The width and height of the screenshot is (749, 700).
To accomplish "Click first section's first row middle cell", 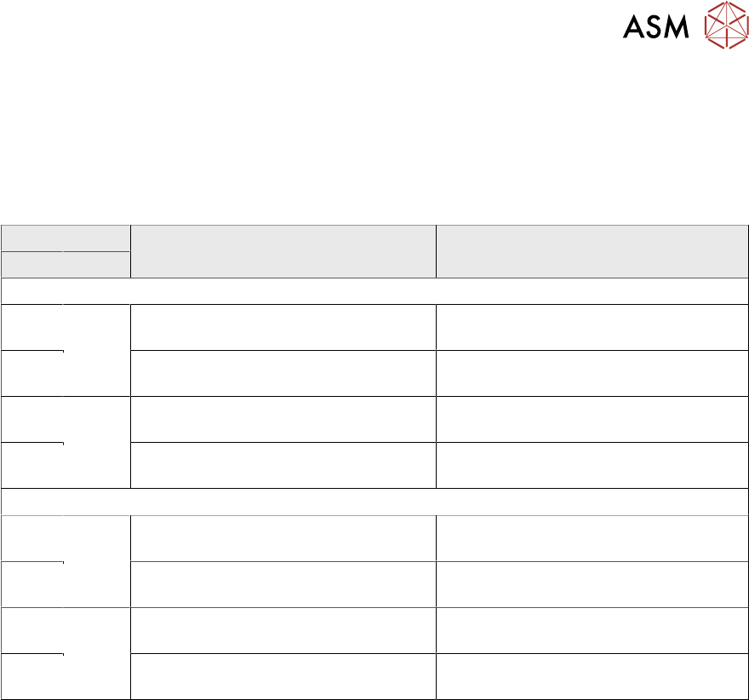I will 283,327.
